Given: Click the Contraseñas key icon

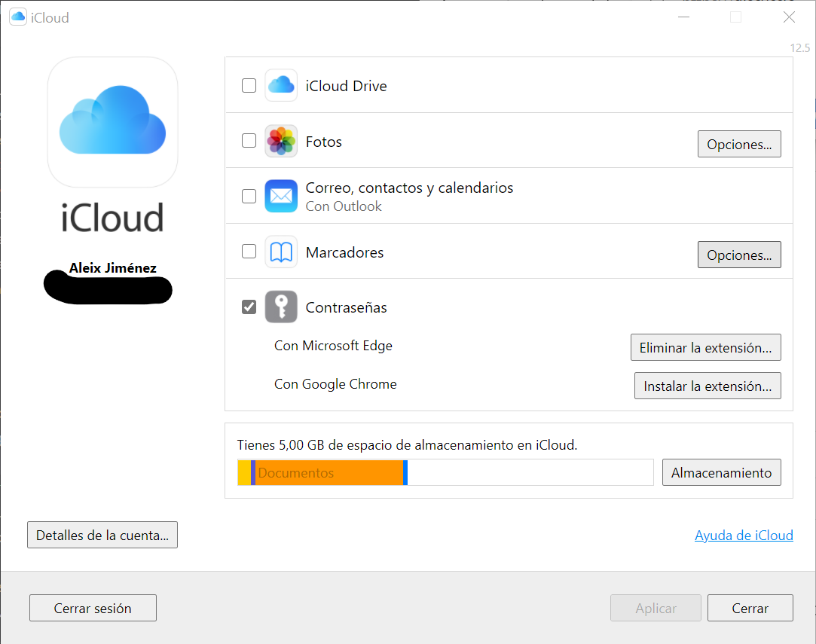Looking at the screenshot, I should [x=281, y=307].
